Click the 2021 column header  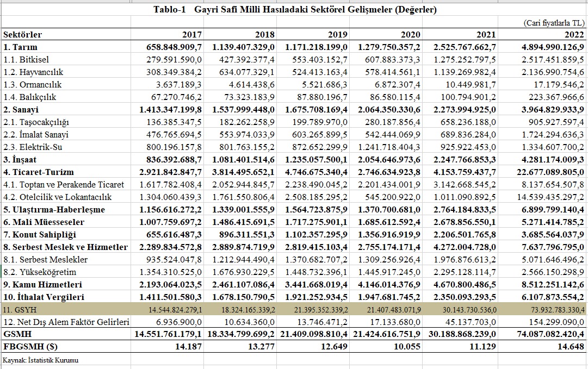(486, 34)
